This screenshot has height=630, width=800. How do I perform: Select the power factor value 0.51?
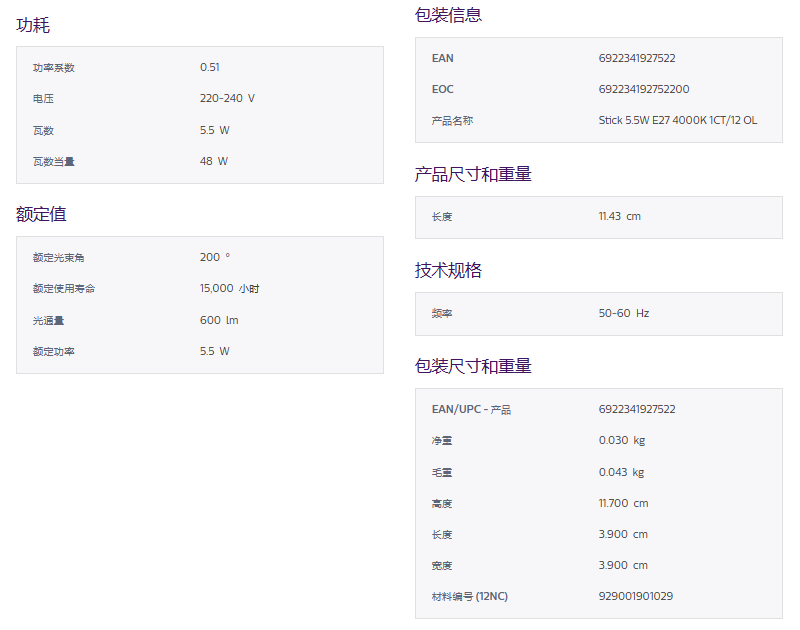pyautogui.click(x=210, y=67)
